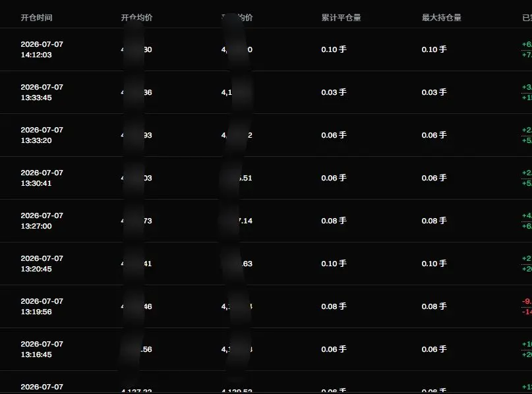
Task: Click 0.03 手 in the 最大持仓量 column
Action: coord(434,92)
